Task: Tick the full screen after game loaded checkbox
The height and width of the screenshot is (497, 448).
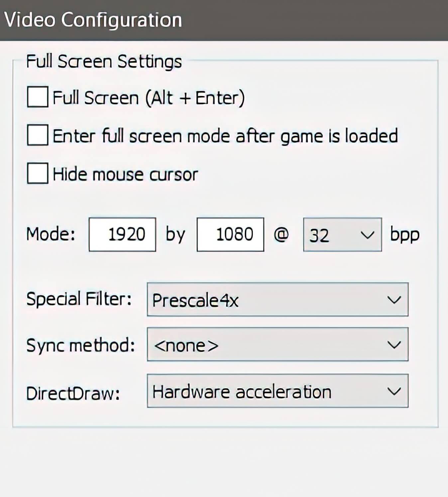Action: [x=37, y=135]
